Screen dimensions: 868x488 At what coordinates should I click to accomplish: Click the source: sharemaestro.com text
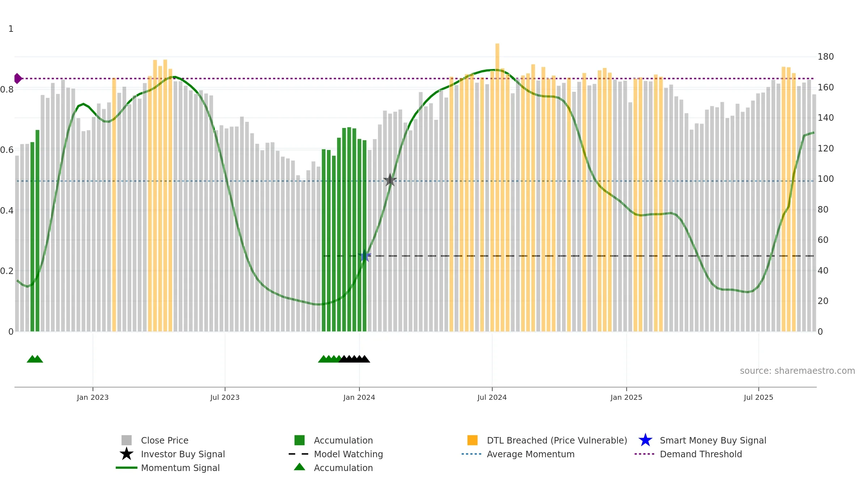coord(797,371)
